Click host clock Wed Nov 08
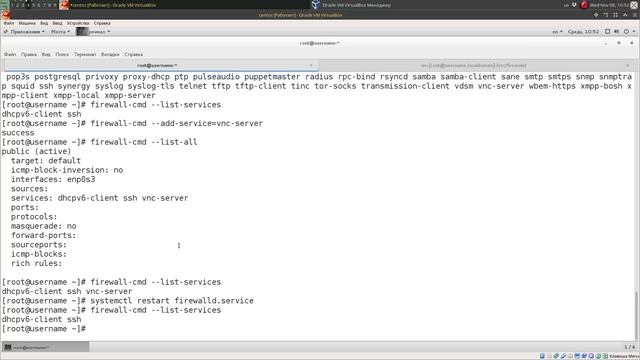Viewport: 640px width, 360px height. (x=609, y=5)
